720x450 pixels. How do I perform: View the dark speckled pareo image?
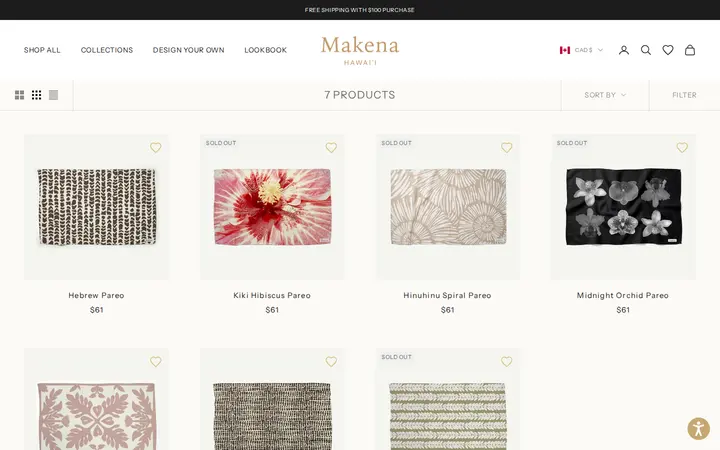tap(272, 399)
